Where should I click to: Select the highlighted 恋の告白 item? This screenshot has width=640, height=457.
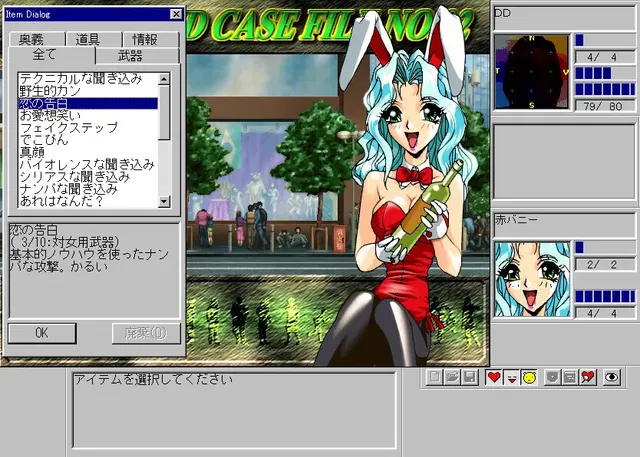88,103
